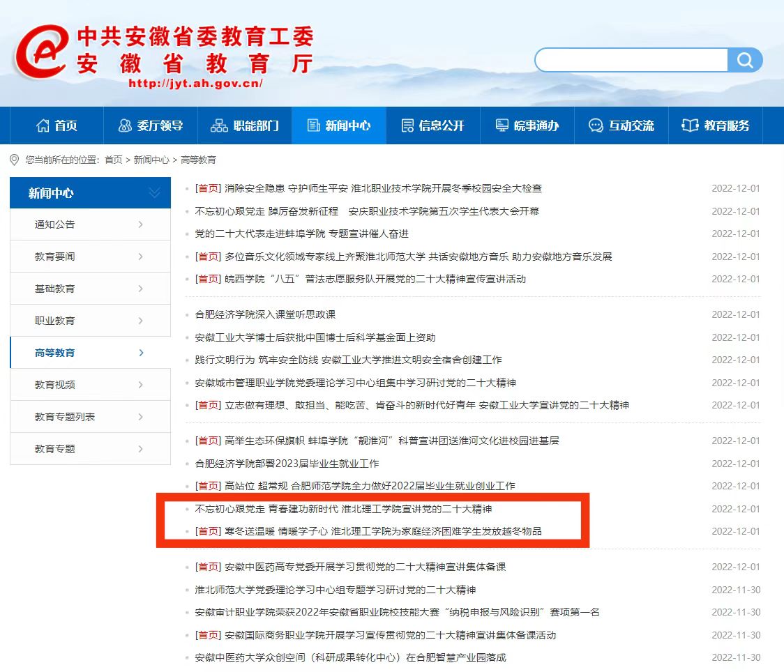Click the open book icon beside 教育服务

[x=690, y=125]
